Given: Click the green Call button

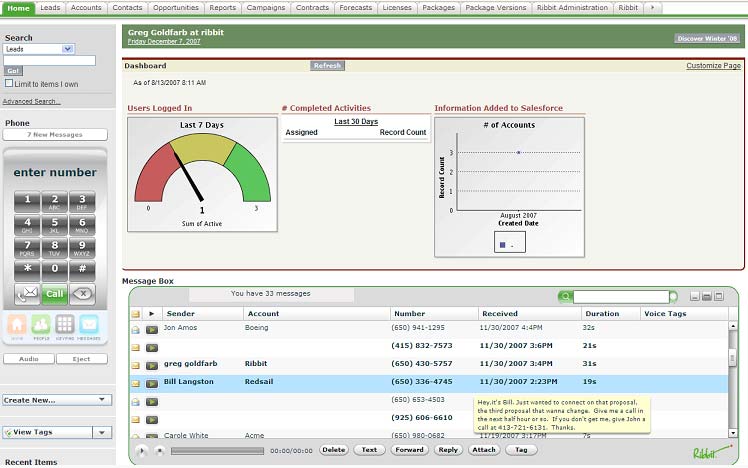Looking at the screenshot, I should (55, 294).
